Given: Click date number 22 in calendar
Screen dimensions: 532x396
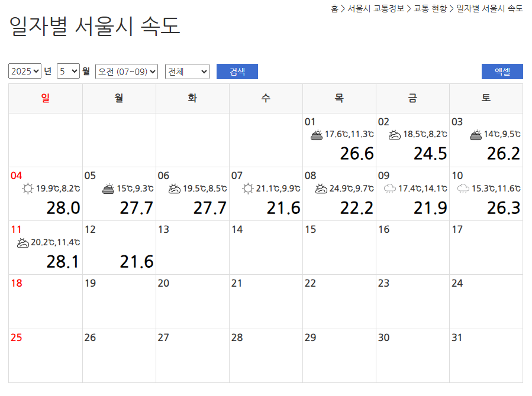Looking at the screenshot, I should tap(310, 283).
